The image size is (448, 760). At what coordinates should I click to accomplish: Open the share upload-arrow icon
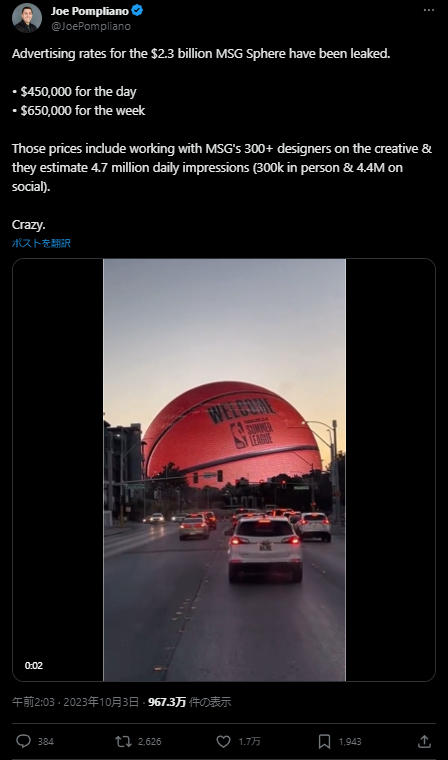[x=424, y=741]
